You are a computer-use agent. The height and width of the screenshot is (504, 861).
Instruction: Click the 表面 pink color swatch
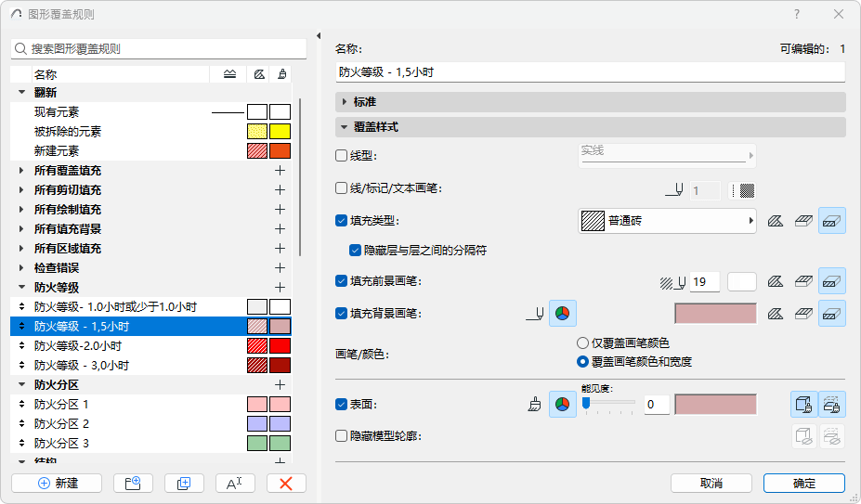(x=715, y=405)
